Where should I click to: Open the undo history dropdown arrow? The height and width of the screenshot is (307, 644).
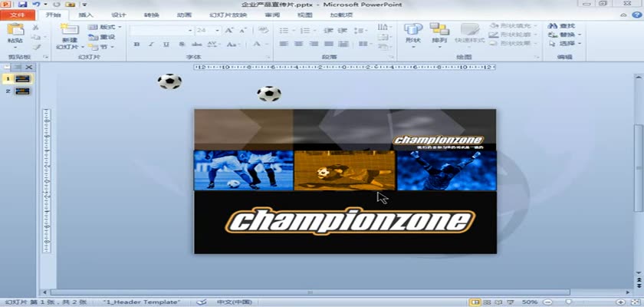point(44,5)
